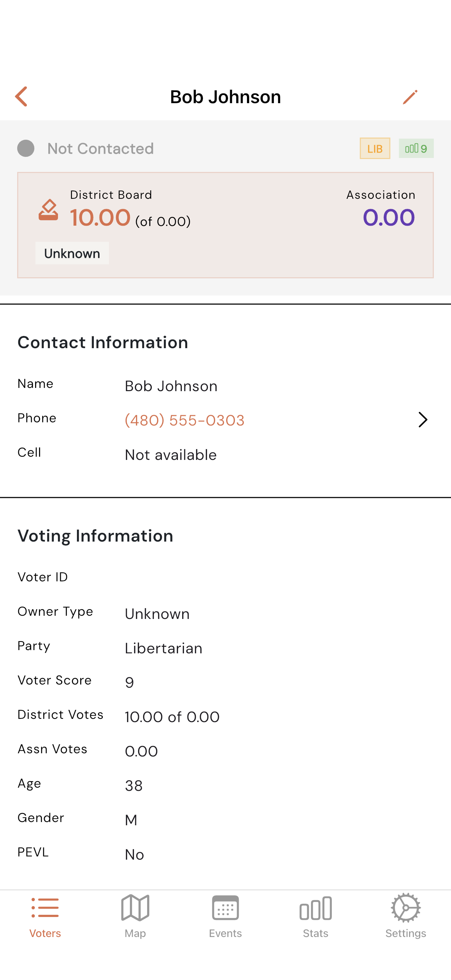Click the Voting Information section header

click(x=96, y=535)
